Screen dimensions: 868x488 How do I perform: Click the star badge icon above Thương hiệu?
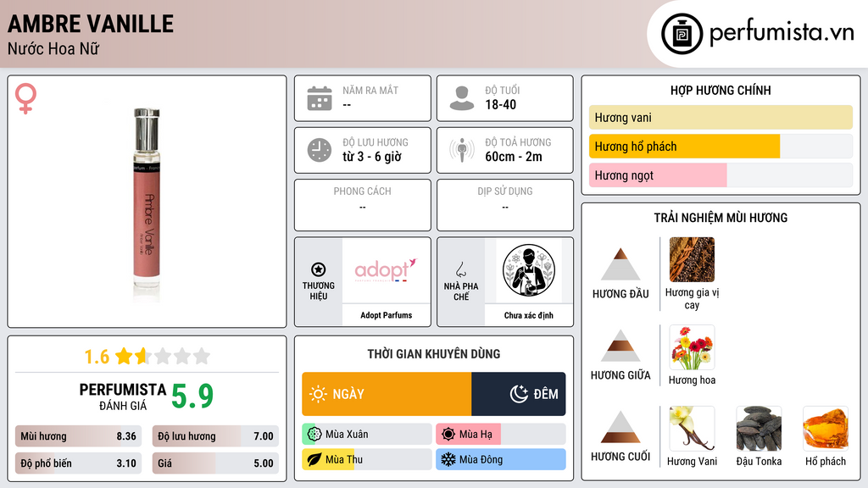[x=319, y=269]
